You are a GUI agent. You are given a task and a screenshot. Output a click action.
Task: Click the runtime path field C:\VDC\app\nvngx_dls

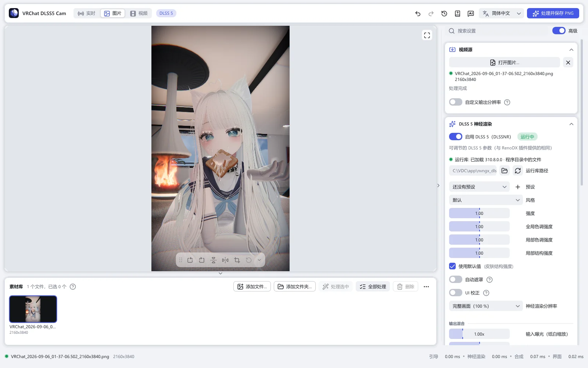473,171
